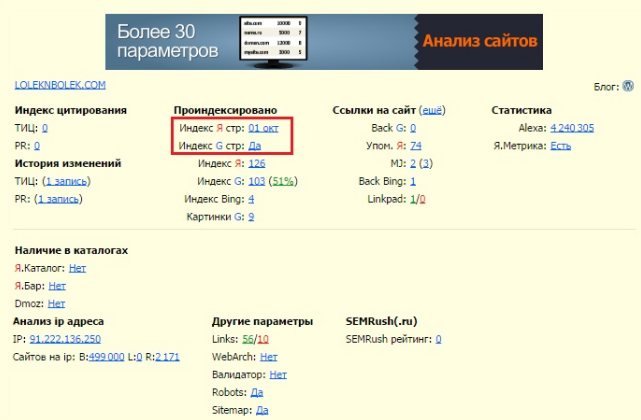Viewport: 641px width, 420px height.
Task: Click the 'Статистика' heading
Action: [x=522, y=110]
